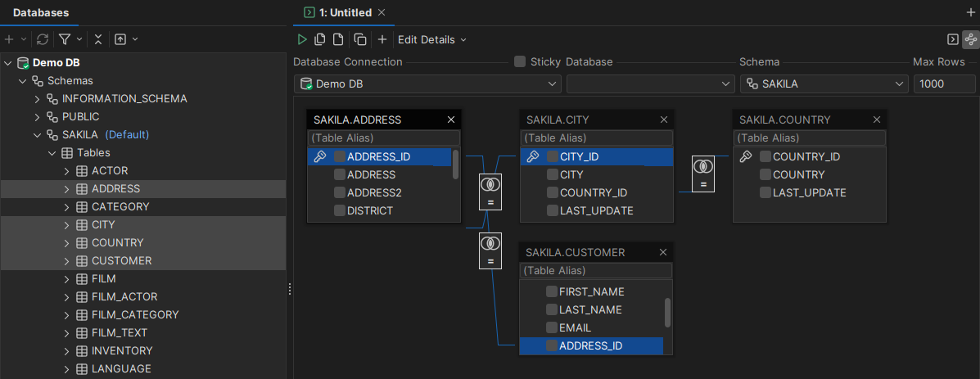This screenshot has width=980, height=379.
Task: Select the LANGUAGE table in tree
Action: pyautogui.click(x=121, y=369)
